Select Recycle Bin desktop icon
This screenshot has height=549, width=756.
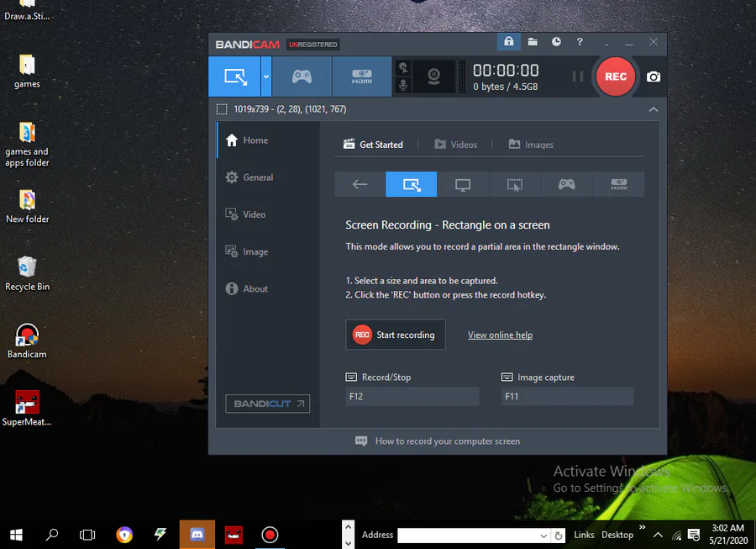coord(27,273)
